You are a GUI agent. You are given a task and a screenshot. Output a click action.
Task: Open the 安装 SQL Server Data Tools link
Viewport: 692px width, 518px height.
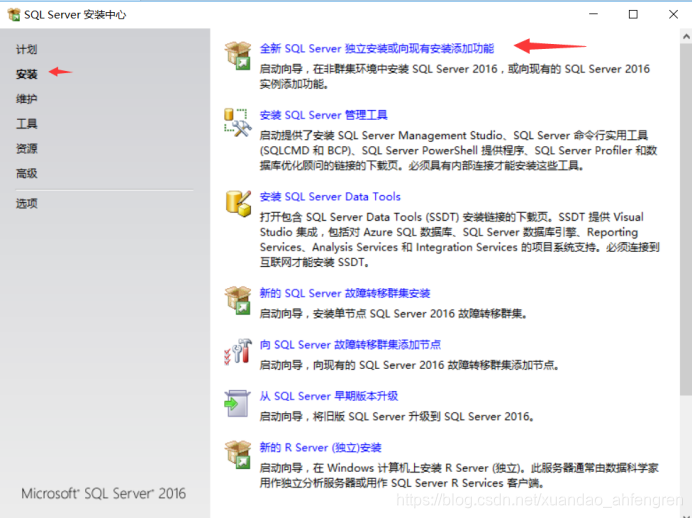pos(330,196)
